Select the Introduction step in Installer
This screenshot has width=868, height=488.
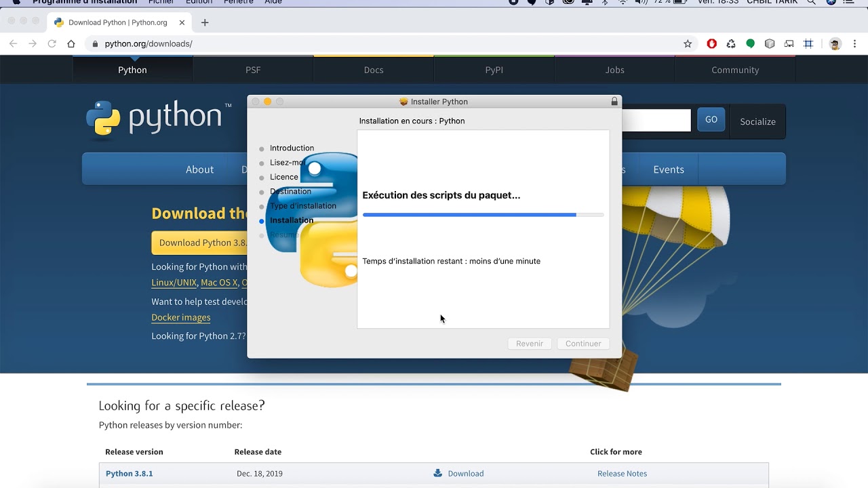click(292, 148)
